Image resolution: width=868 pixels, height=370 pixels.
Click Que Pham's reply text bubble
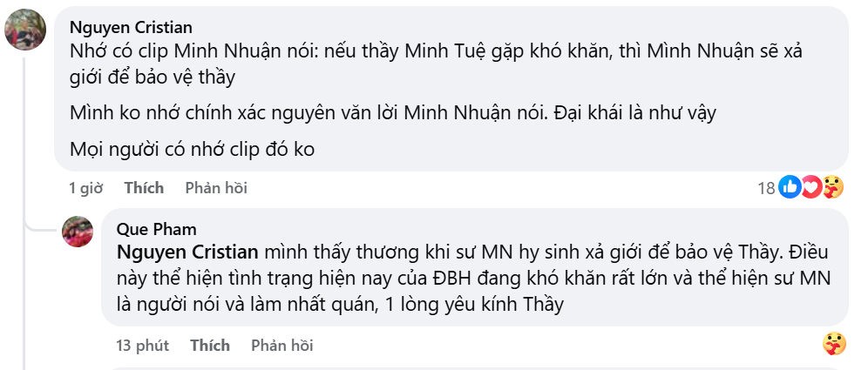(x=474, y=266)
